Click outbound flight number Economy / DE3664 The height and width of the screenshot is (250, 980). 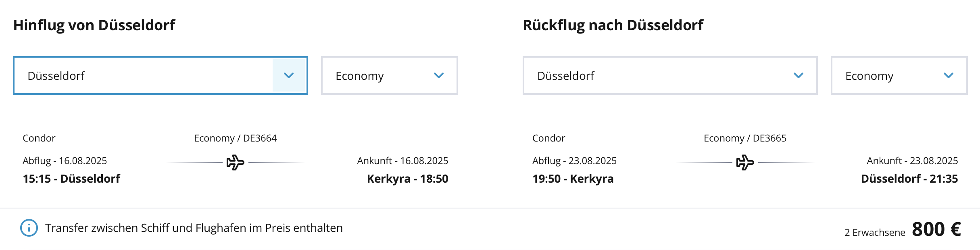pos(235,138)
